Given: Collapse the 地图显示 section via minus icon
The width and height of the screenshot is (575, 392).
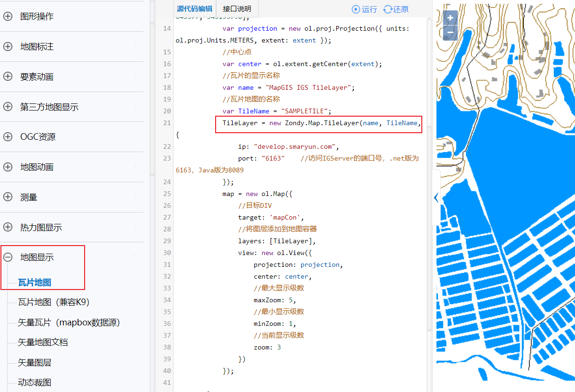Looking at the screenshot, I should point(8,257).
